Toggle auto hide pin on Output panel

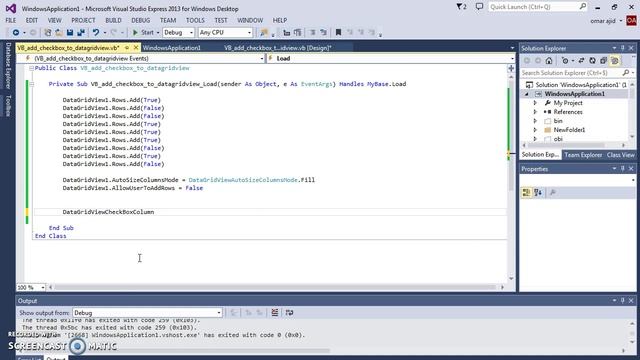tap(622, 300)
